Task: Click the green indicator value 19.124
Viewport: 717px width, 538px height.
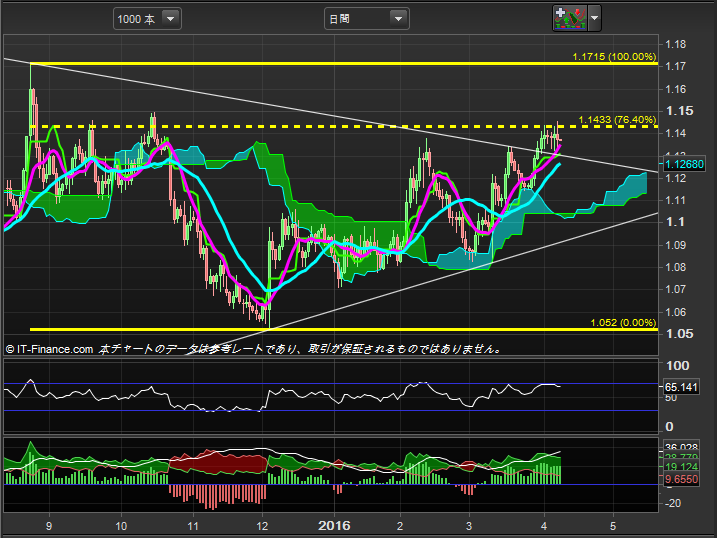Action: (x=681, y=467)
